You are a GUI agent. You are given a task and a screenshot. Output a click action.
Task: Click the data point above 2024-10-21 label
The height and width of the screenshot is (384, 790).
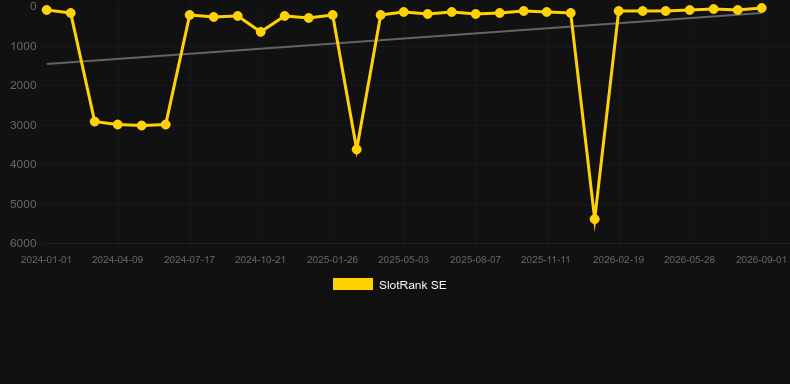pos(261,32)
